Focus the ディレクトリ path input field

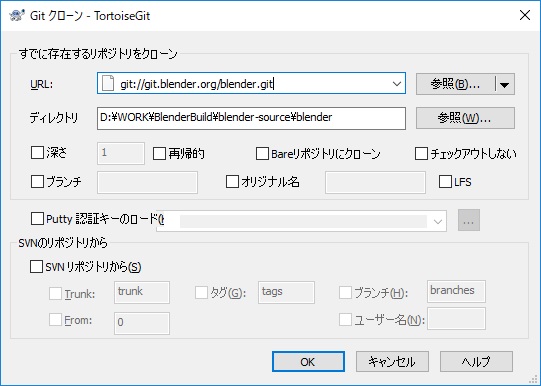click(x=251, y=118)
